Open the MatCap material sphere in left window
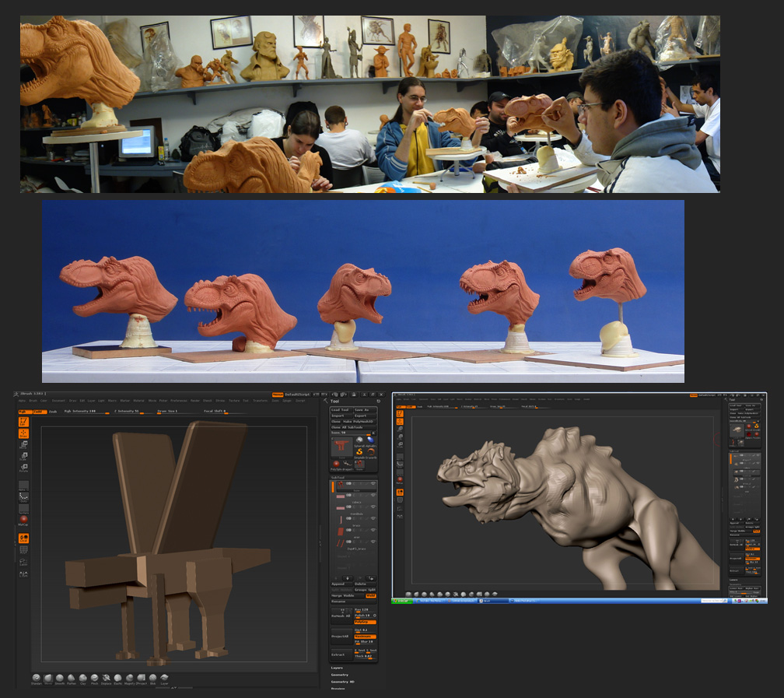 (24, 520)
